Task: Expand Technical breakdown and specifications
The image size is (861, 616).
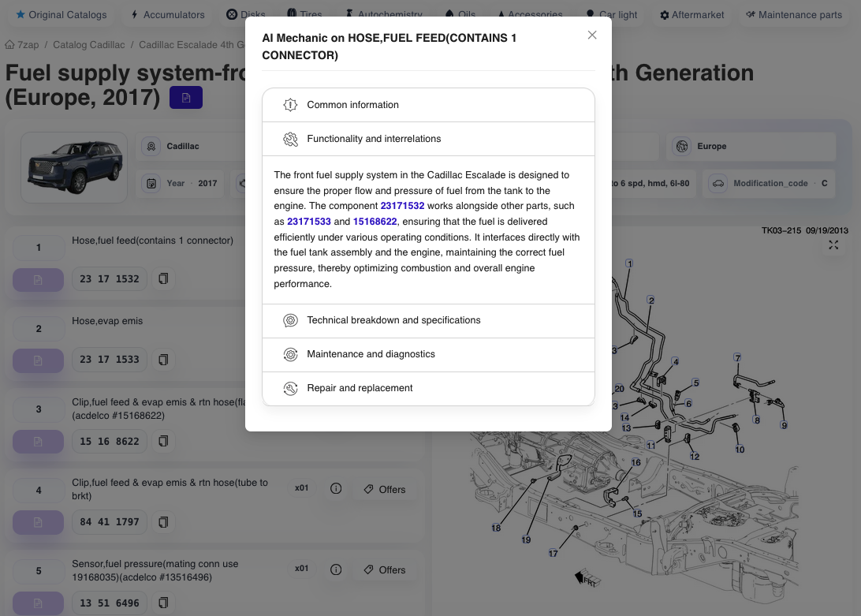Action: click(x=428, y=320)
